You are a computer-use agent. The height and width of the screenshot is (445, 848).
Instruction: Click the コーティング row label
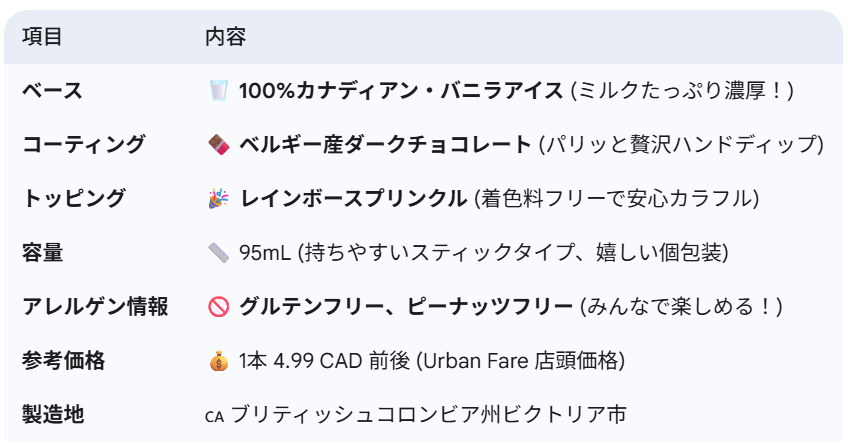click(x=84, y=144)
